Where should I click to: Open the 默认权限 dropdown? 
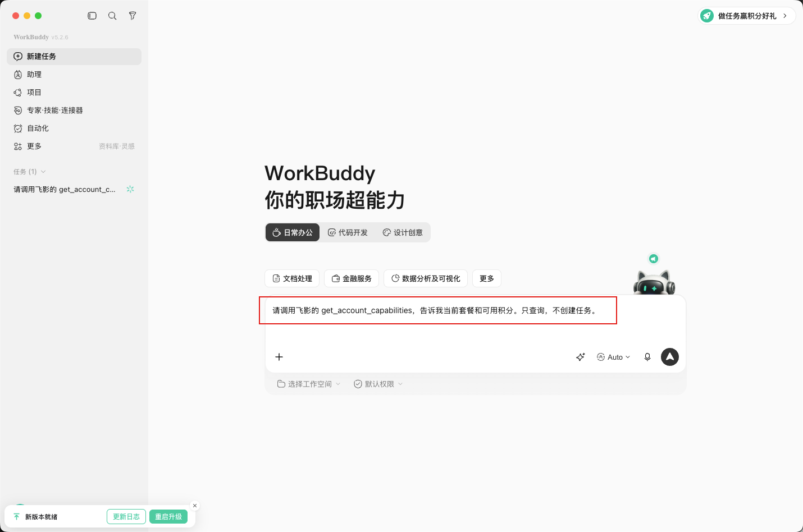pos(378,384)
